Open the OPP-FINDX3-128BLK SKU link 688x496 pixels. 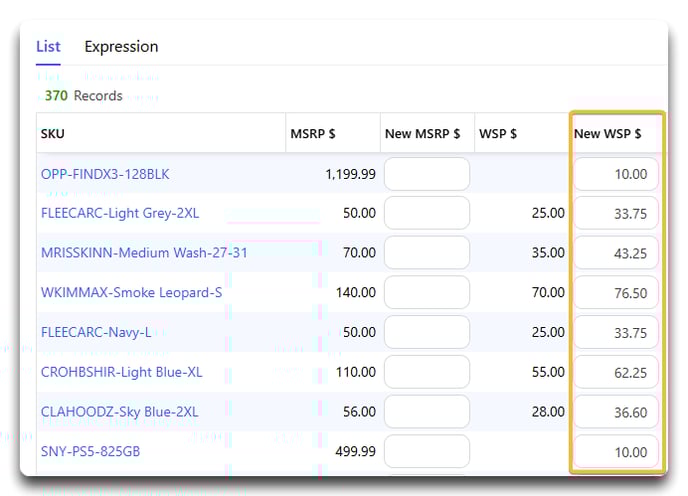click(105, 174)
